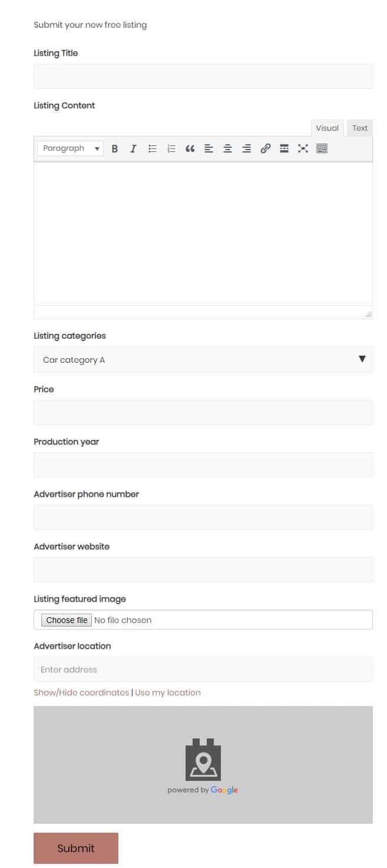The width and height of the screenshot is (387, 868).
Task: Show or hide the map coordinates
Action: coord(81,693)
